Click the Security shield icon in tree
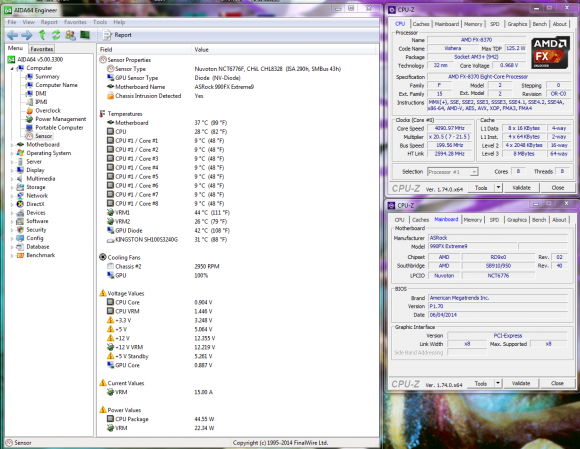580x449 pixels. coord(20,230)
